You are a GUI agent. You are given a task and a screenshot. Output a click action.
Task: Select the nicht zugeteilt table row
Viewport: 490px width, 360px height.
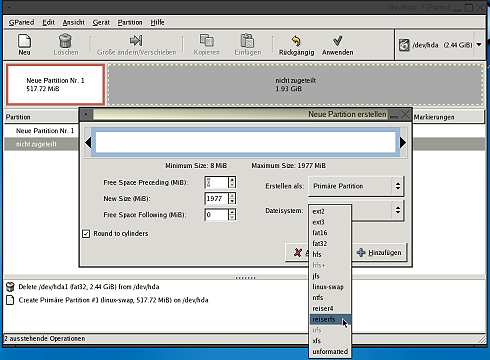pyautogui.click(x=41, y=144)
